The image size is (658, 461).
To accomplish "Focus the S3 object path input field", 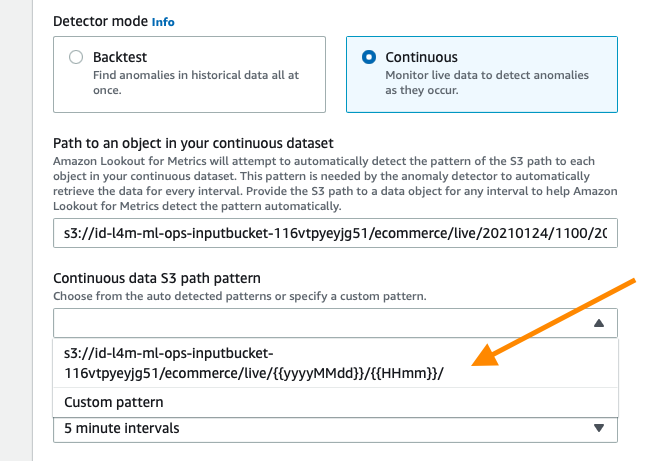I will pos(335,233).
